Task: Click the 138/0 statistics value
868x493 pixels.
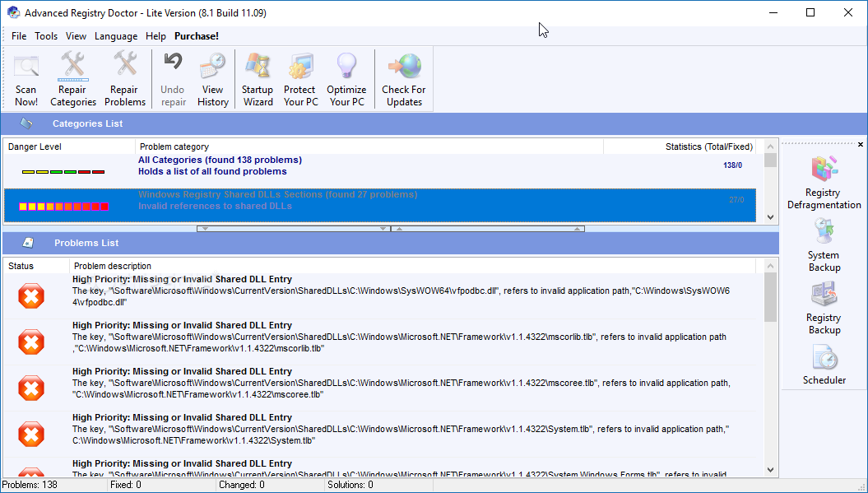Action: [733, 165]
